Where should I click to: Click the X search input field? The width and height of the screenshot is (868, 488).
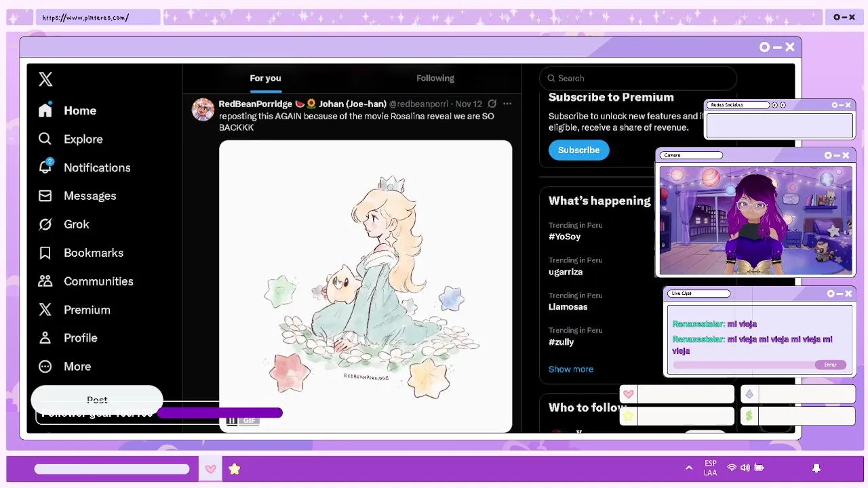coord(638,78)
